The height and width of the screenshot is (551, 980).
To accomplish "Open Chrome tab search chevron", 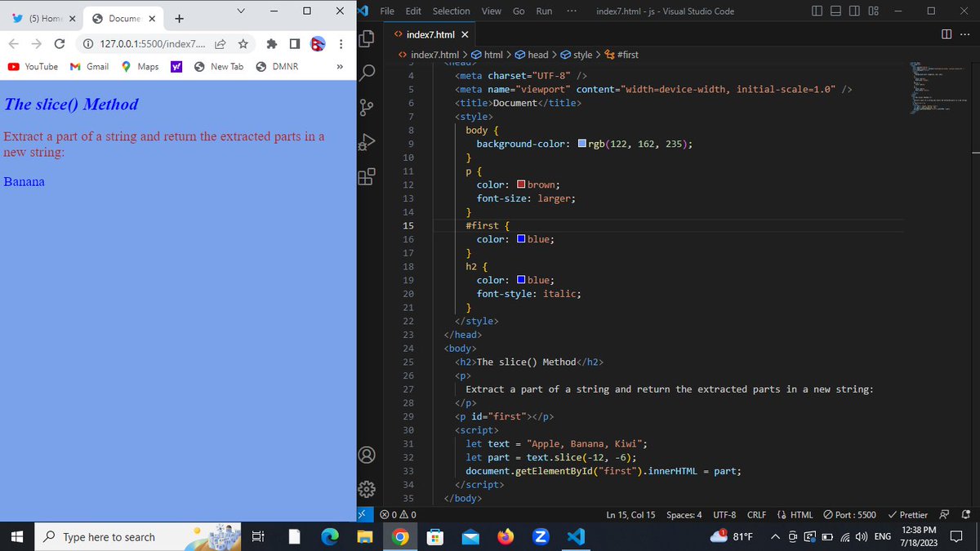I will (x=241, y=11).
